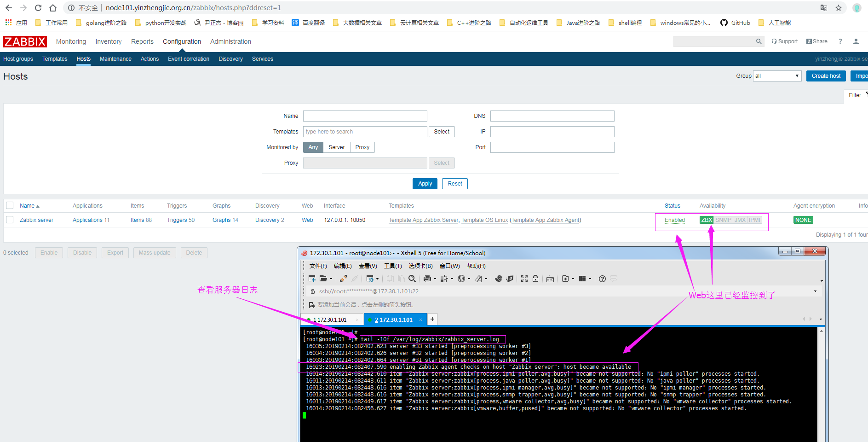This screenshot has width=868, height=442.
Task: Click the IP filter input field
Action: 552,132
